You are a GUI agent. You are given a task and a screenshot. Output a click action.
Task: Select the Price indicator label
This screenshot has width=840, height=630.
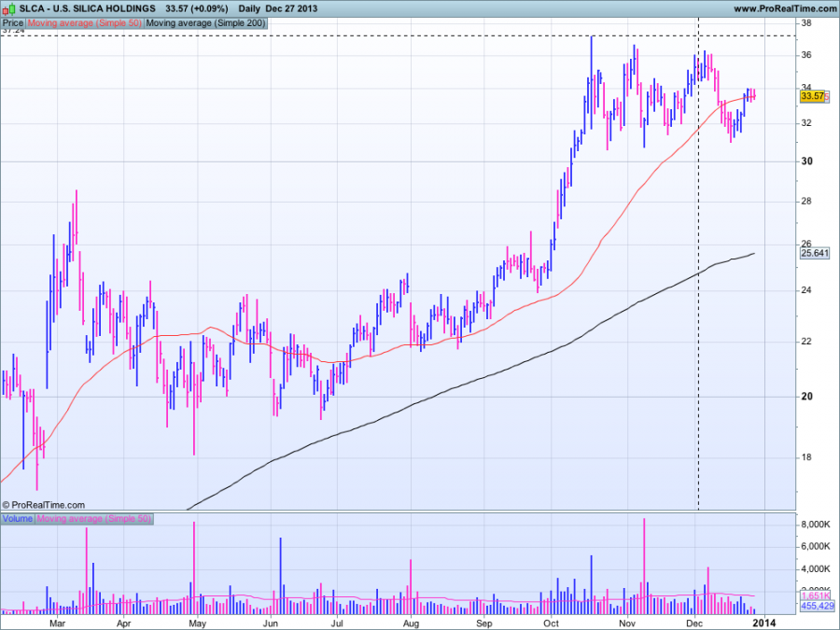pyautogui.click(x=13, y=23)
